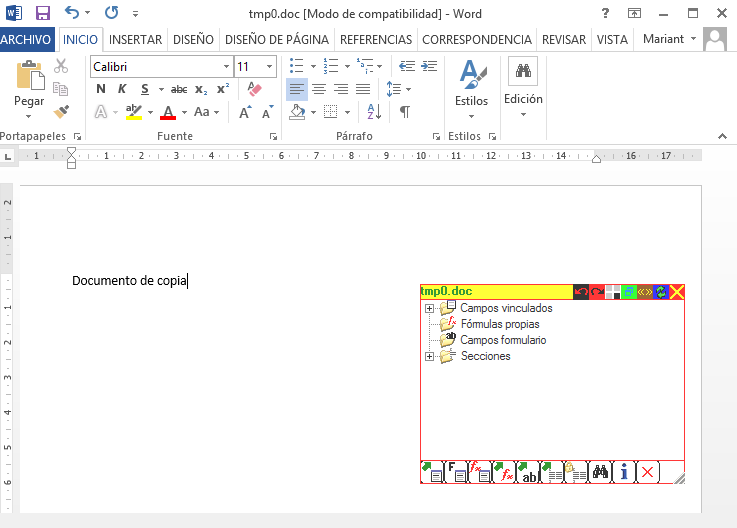This screenshot has width=737, height=528.
Task: Click the Pegar paste clipboard icon
Action: coord(30,75)
